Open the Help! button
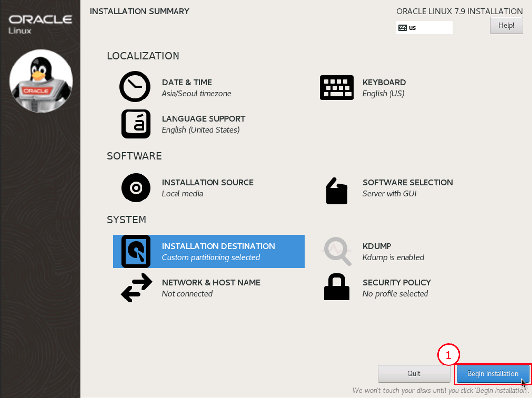The height and width of the screenshot is (398, 532). [506, 26]
